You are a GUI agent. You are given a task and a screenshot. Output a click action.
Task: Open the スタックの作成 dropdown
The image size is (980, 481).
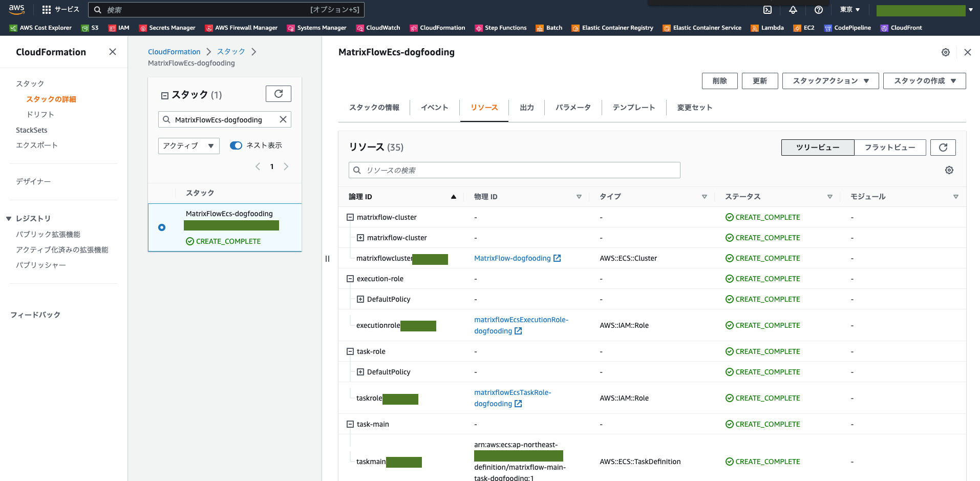click(925, 81)
